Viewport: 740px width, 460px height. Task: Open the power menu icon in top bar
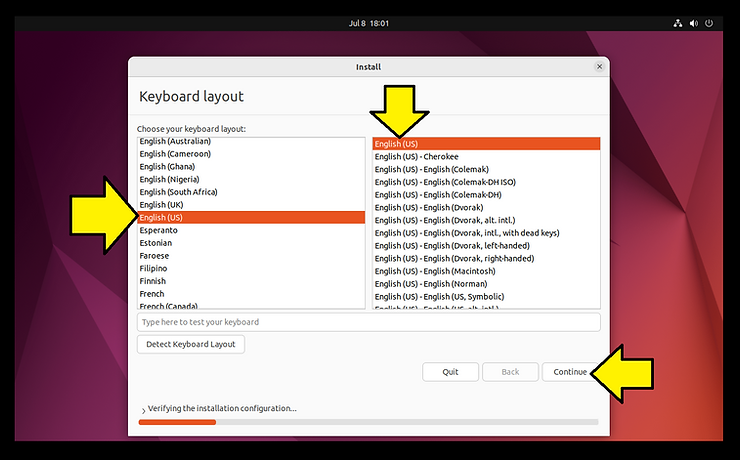709,23
